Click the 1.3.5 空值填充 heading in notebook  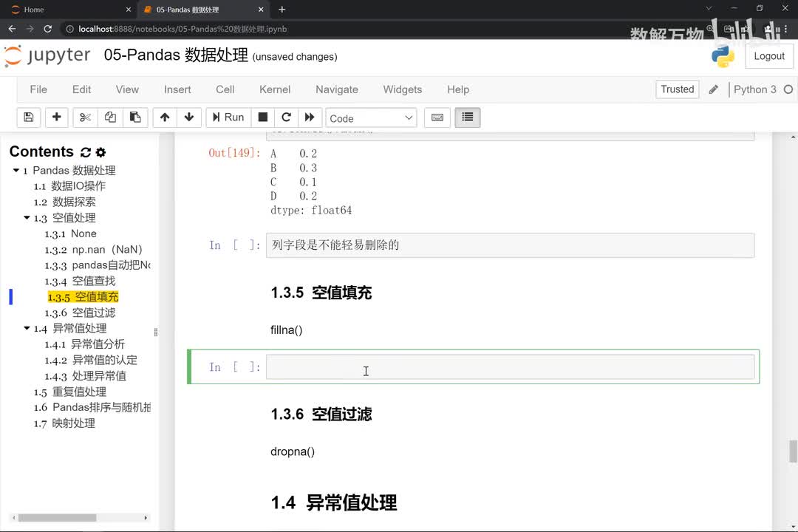321,293
